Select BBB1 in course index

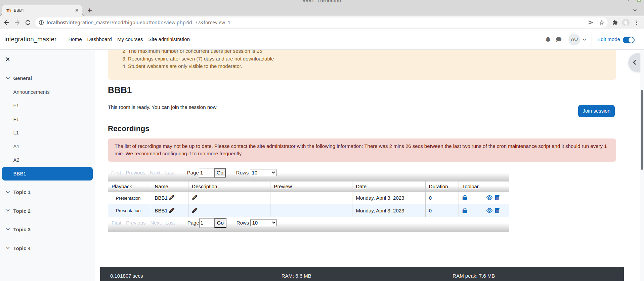[47, 174]
